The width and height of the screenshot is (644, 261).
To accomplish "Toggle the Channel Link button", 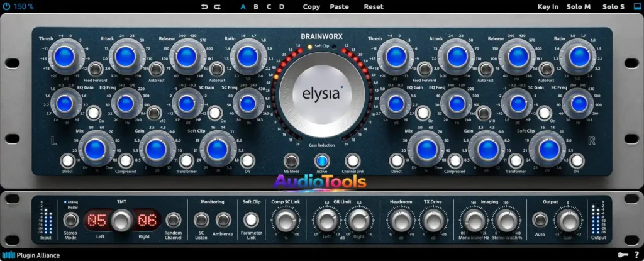I will tap(352, 161).
